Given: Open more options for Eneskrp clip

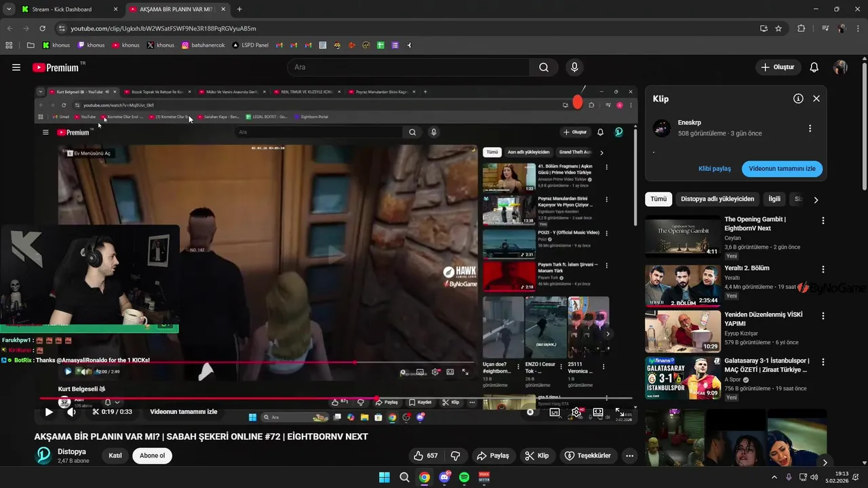Looking at the screenshot, I should click(x=810, y=128).
